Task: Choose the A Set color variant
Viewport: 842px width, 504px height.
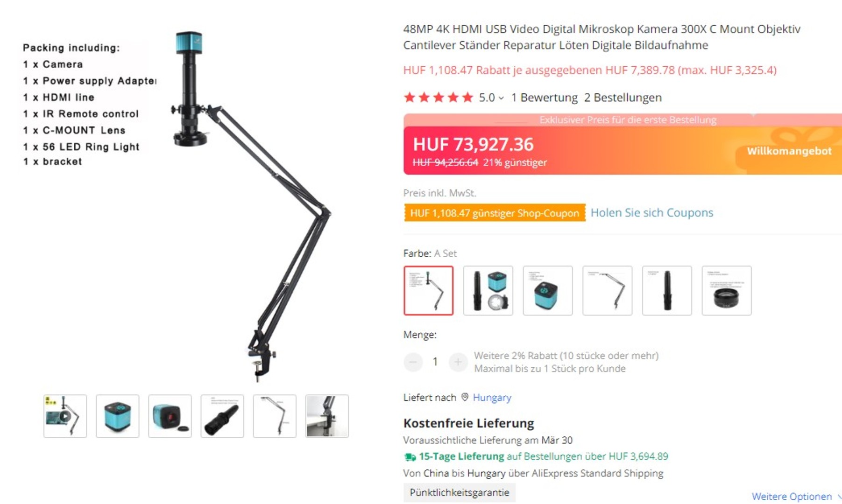Action: (428, 290)
